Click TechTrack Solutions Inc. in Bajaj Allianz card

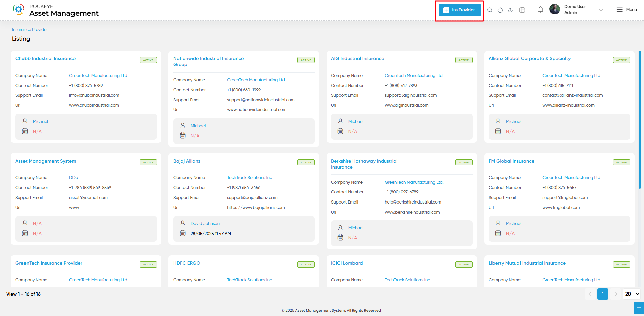click(250, 178)
